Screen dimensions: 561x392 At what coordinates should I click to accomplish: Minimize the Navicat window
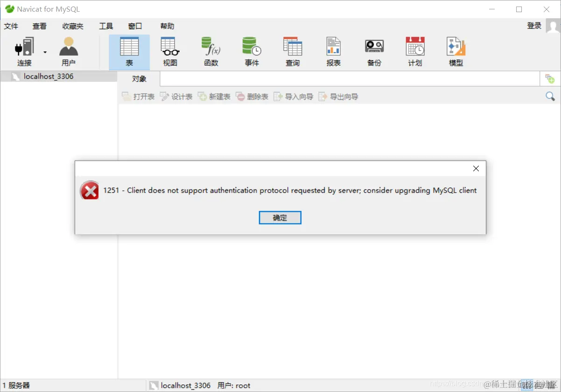(x=491, y=9)
